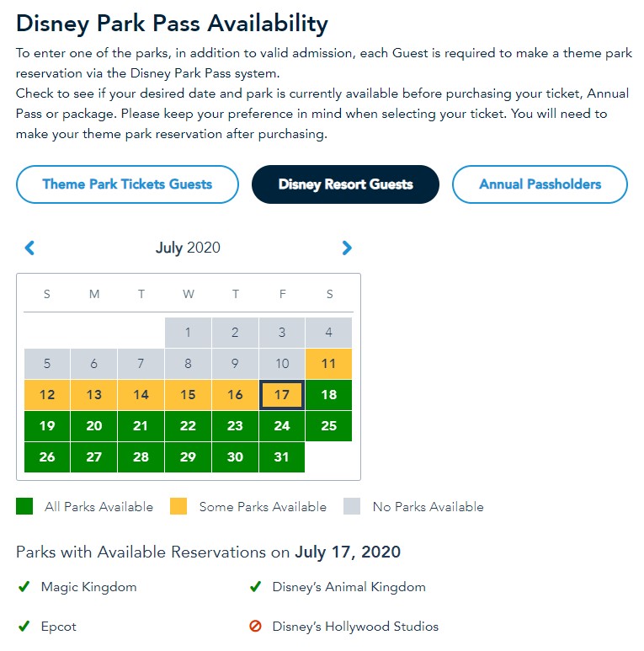Click the gray No Parks Available legend square
The image size is (644, 651).
coord(352,506)
